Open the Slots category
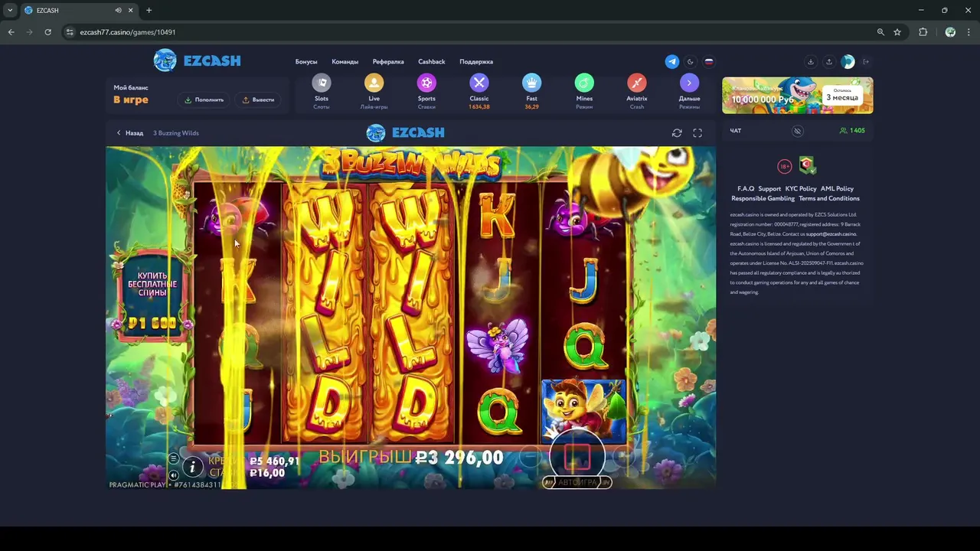This screenshot has height=551, width=980. click(322, 91)
